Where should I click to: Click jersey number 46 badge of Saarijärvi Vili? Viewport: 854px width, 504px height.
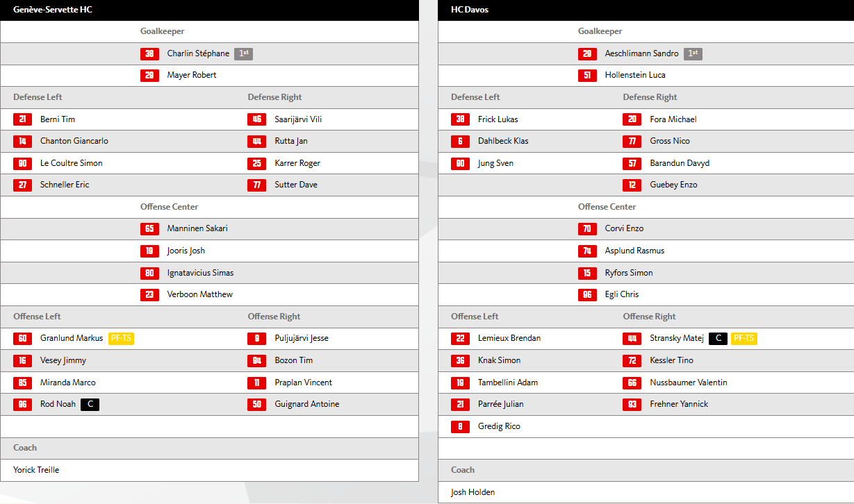(256, 119)
